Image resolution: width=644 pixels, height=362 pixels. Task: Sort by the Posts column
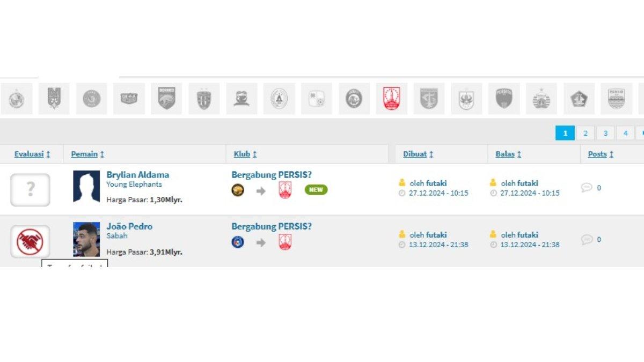tap(601, 154)
